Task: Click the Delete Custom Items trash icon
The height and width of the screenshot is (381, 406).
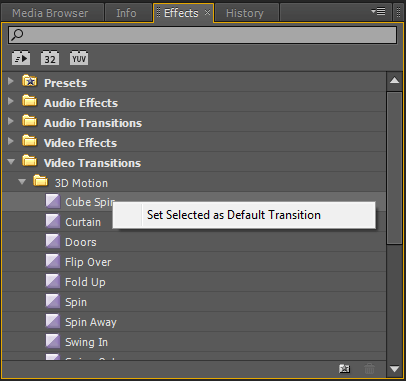Action: tap(369, 369)
